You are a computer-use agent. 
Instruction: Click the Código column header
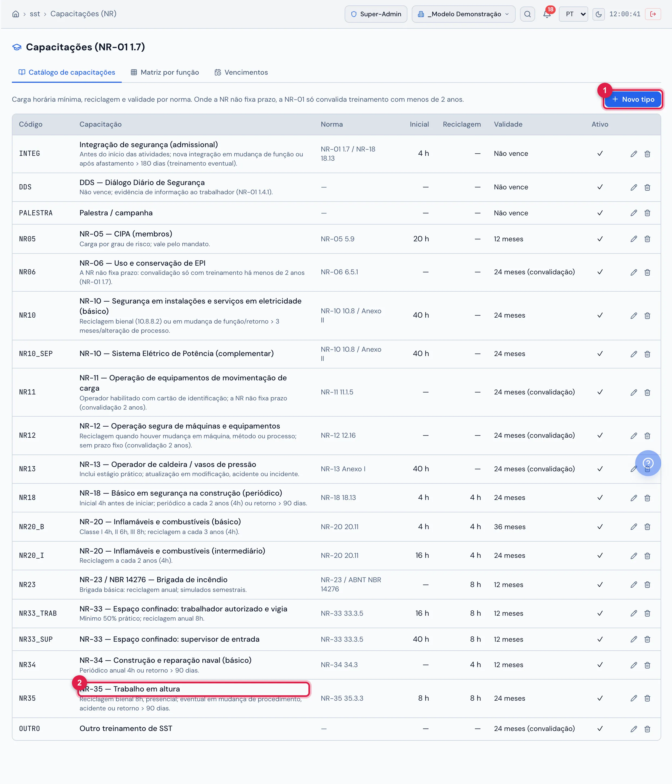31,124
